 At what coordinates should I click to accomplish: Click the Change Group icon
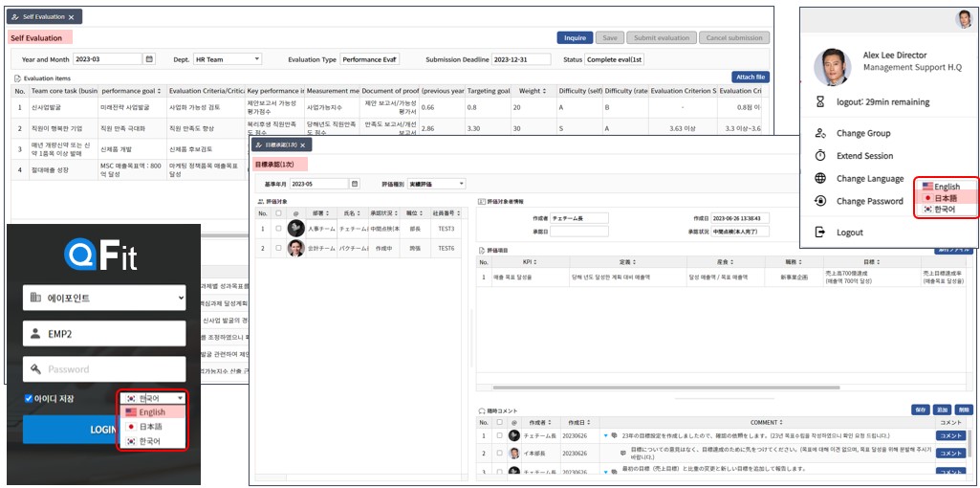[x=819, y=134]
